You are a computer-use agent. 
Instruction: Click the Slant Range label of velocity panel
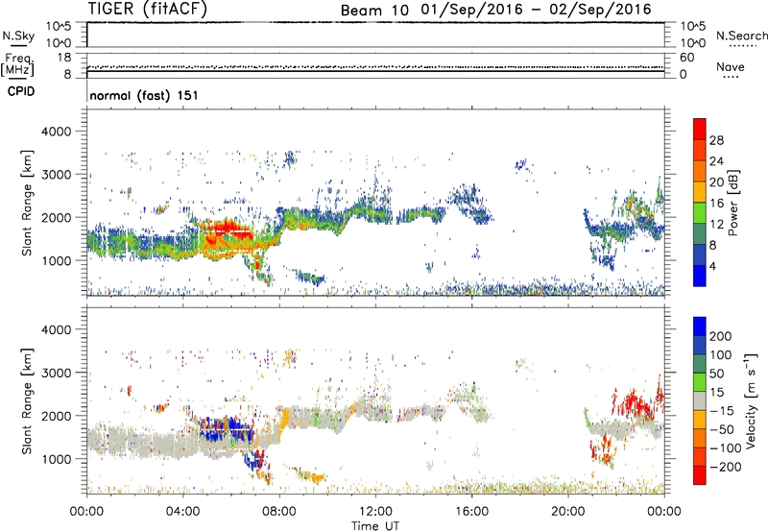27,400
